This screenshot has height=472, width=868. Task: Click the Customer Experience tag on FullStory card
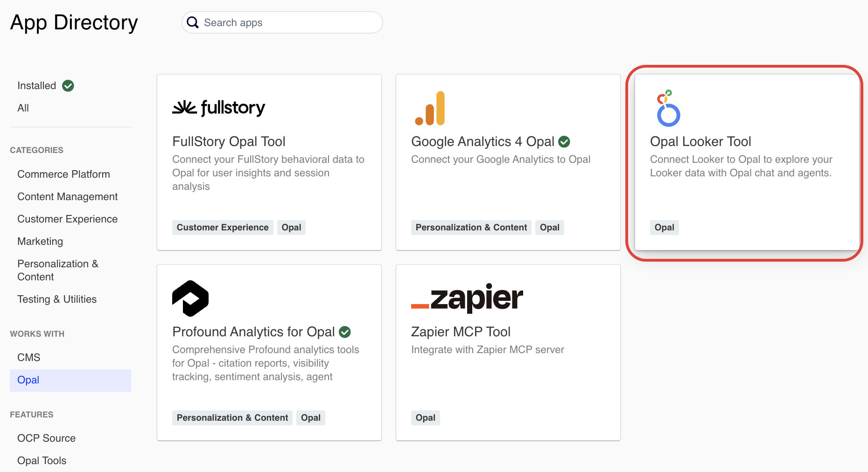(x=223, y=228)
